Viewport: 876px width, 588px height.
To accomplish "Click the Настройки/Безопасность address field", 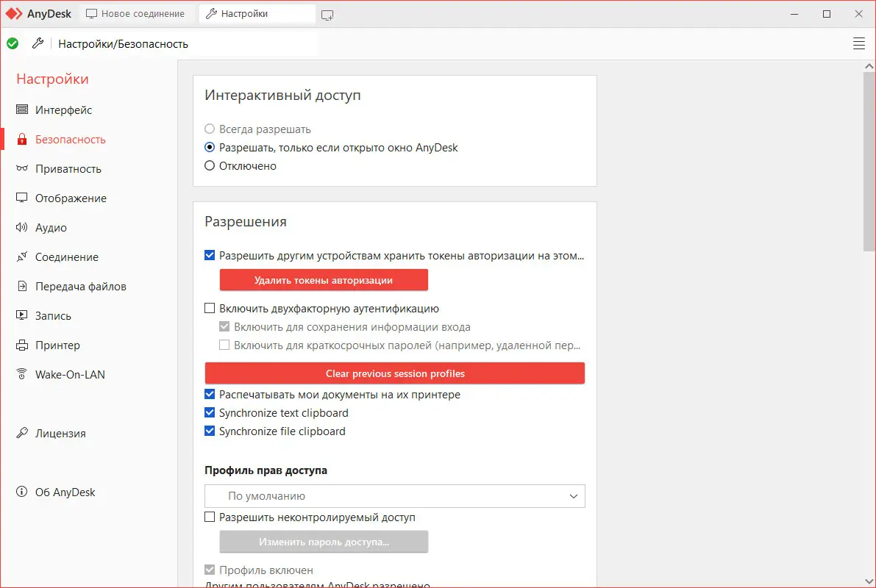I will (x=185, y=43).
